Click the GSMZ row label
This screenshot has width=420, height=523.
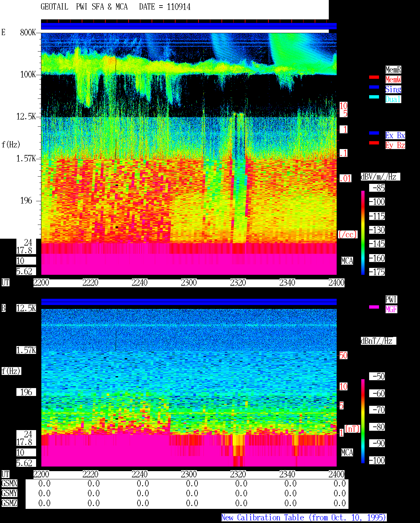coord(9,503)
